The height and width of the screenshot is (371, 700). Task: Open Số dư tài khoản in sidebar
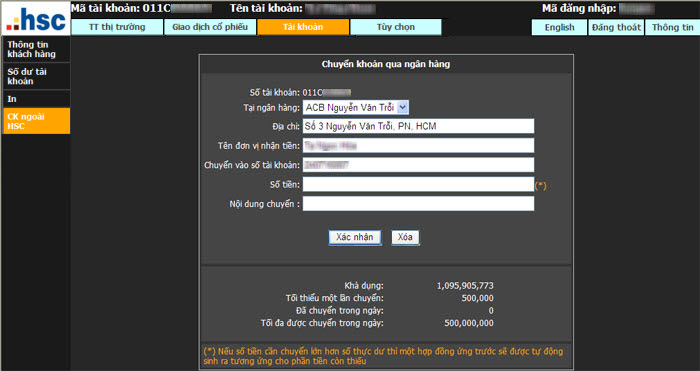pos(36,76)
